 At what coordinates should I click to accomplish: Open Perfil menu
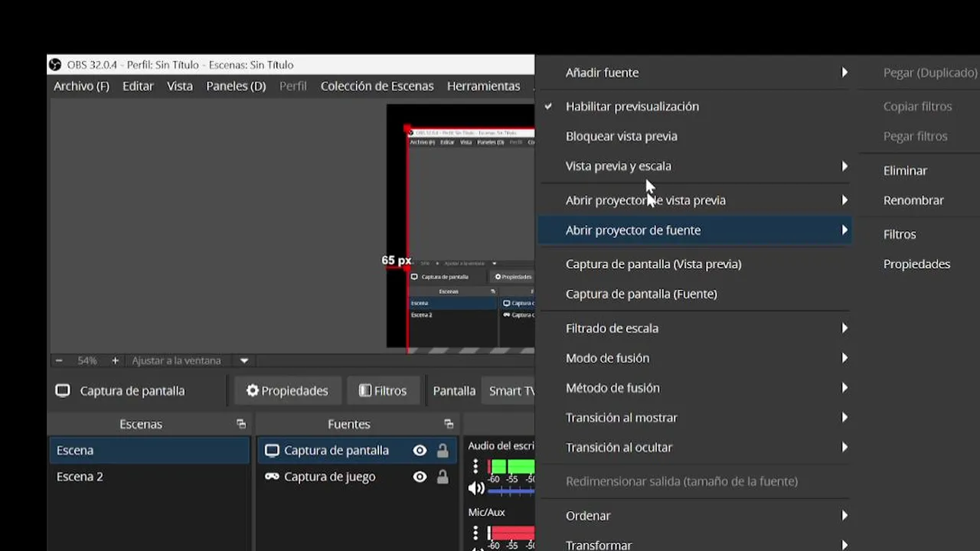293,86
